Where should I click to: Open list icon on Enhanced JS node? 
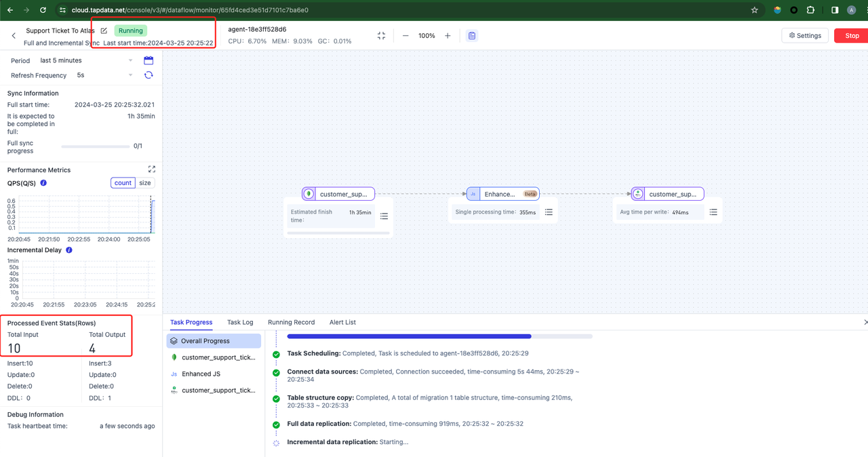(x=549, y=212)
